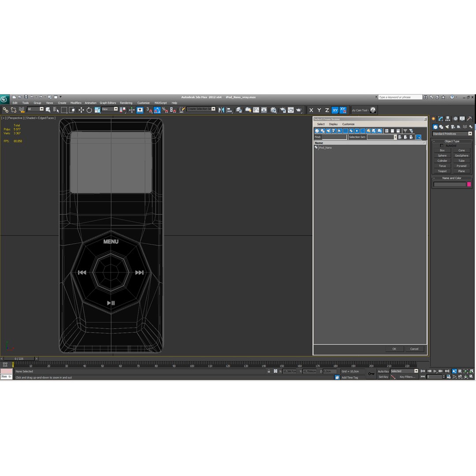
Task: Click the Render Production teapot icon
Action: [x=299, y=110]
